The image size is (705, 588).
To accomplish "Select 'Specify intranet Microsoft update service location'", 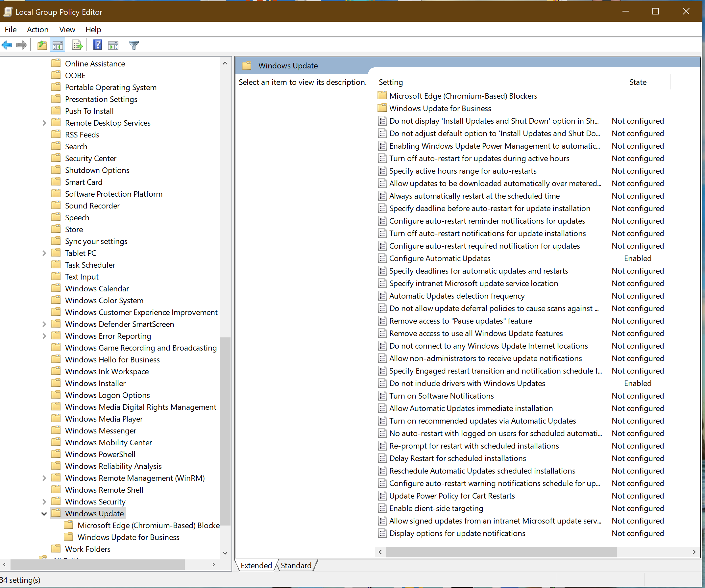I will tap(474, 283).
